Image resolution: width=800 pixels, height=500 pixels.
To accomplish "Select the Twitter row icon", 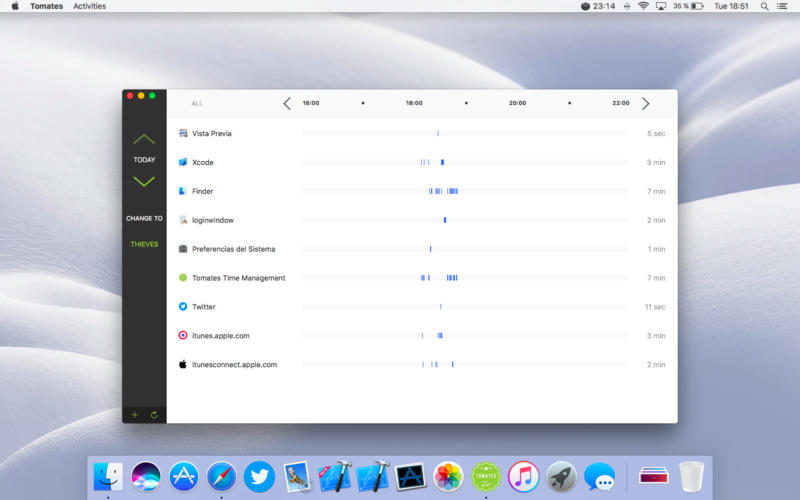I will coord(183,307).
